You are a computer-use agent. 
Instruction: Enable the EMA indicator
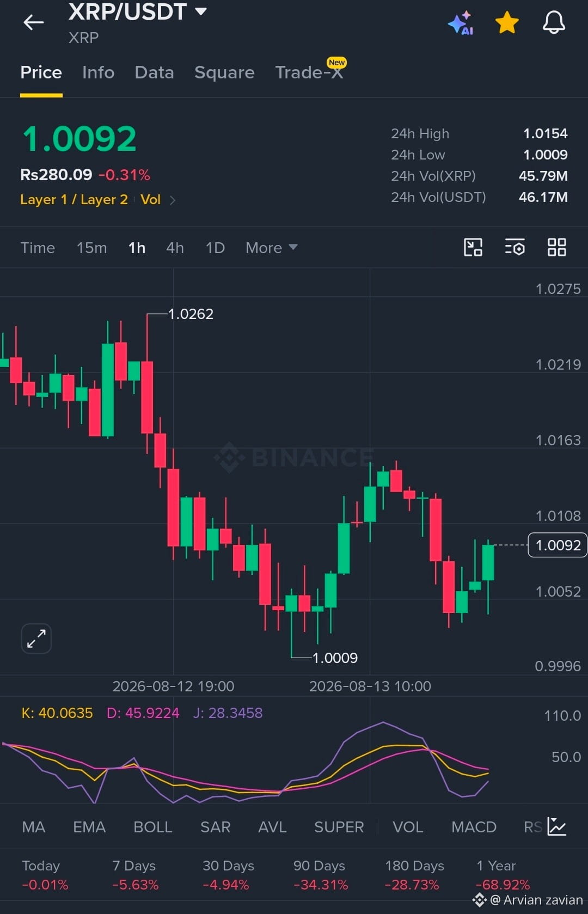(x=89, y=827)
